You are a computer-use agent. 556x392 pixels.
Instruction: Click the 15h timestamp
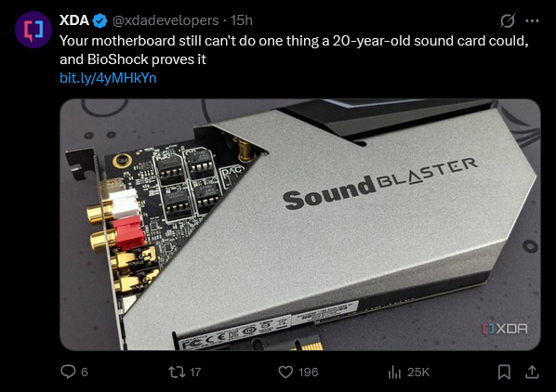point(242,20)
